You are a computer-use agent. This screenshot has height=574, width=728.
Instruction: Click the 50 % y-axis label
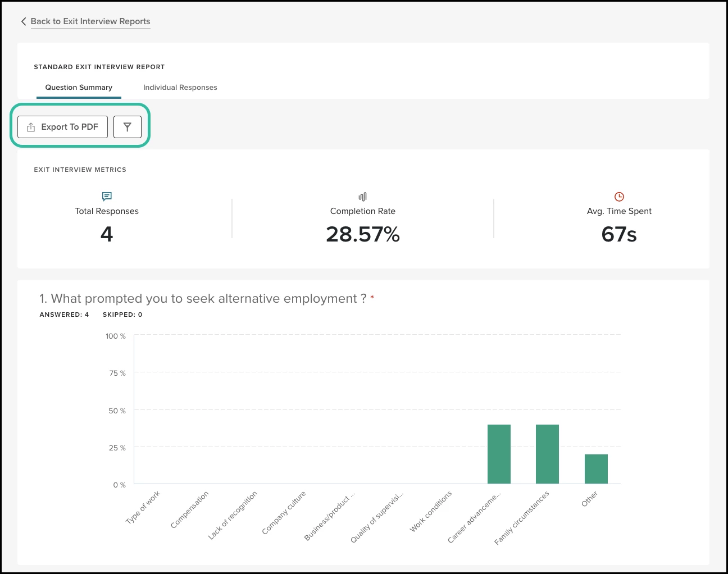click(117, 411)
